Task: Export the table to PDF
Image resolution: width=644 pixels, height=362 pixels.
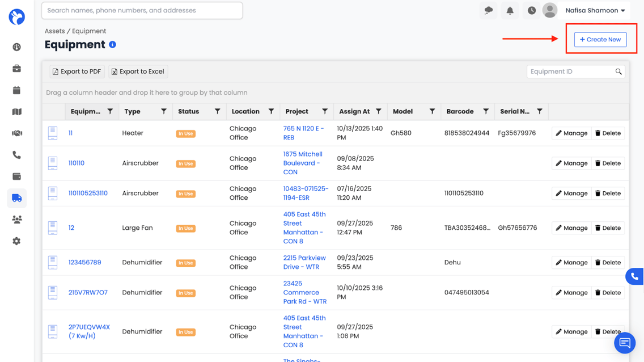Action: tap(77, 71)
